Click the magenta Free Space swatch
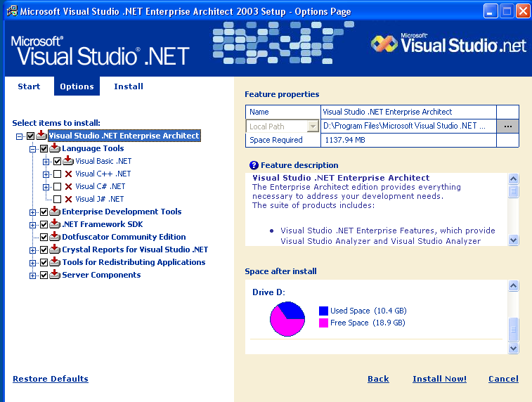The height and width of the screenshot is (402, 532). [x=323, y=323]
